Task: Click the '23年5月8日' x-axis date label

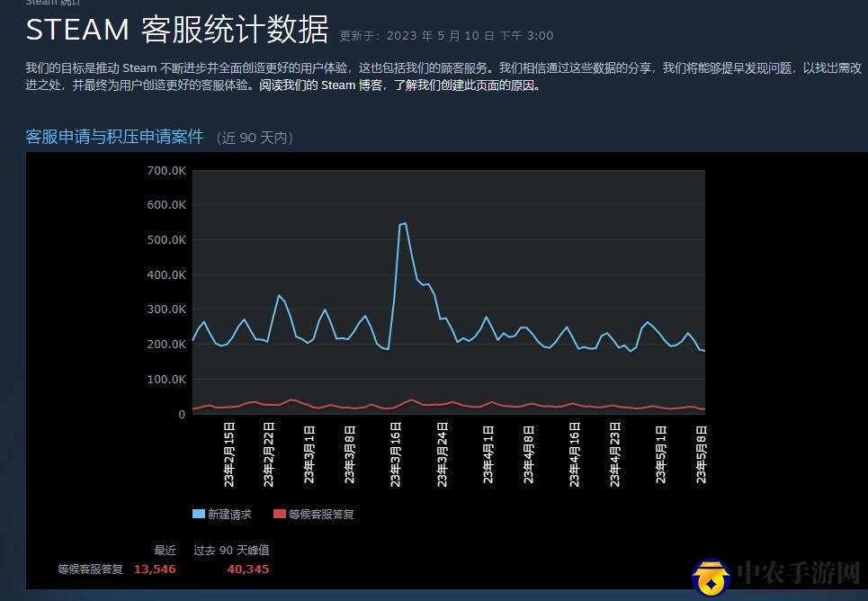Action: (702, 454)
